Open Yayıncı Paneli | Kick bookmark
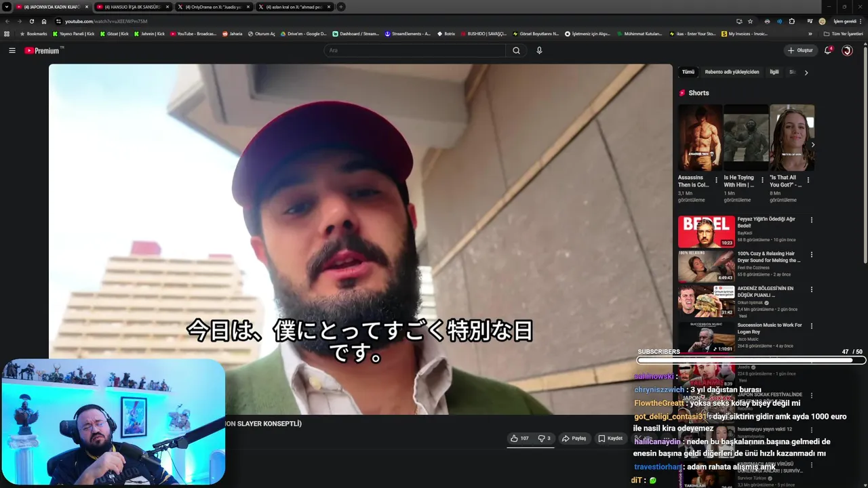 (73, 33)
